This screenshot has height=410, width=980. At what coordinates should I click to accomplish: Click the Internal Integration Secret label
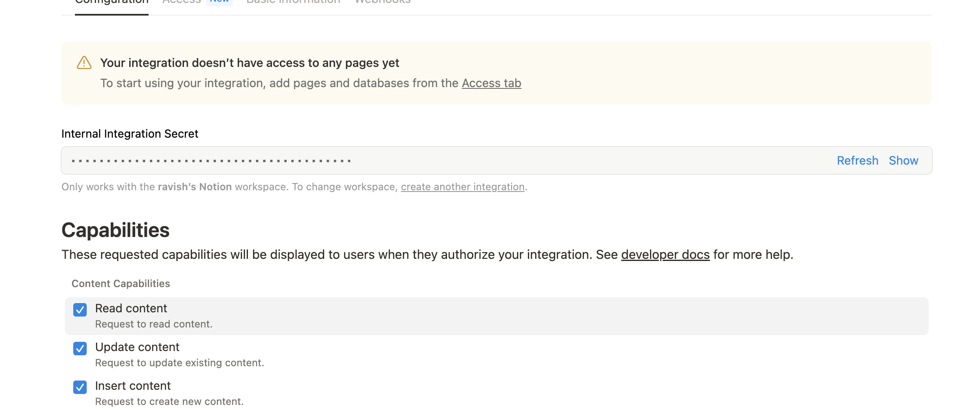click(130, 133)
